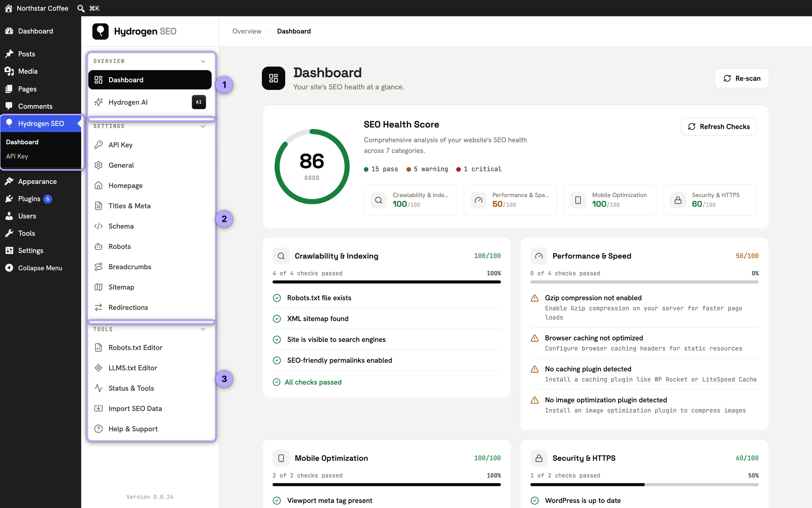This screenshot has width=812, height=508.
Task: Click 'Version 0.0.24' footer text
Action: (x=150, y=497)
